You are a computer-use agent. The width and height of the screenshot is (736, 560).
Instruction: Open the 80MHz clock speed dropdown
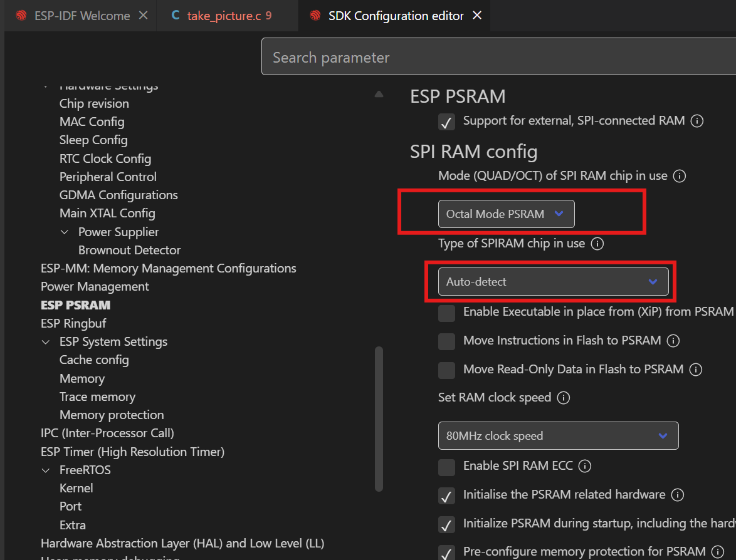(558, 436)
